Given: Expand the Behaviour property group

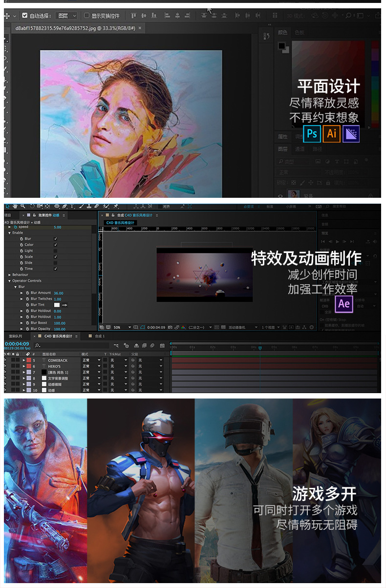Looking at the screenshot, I should pos(9,275).
